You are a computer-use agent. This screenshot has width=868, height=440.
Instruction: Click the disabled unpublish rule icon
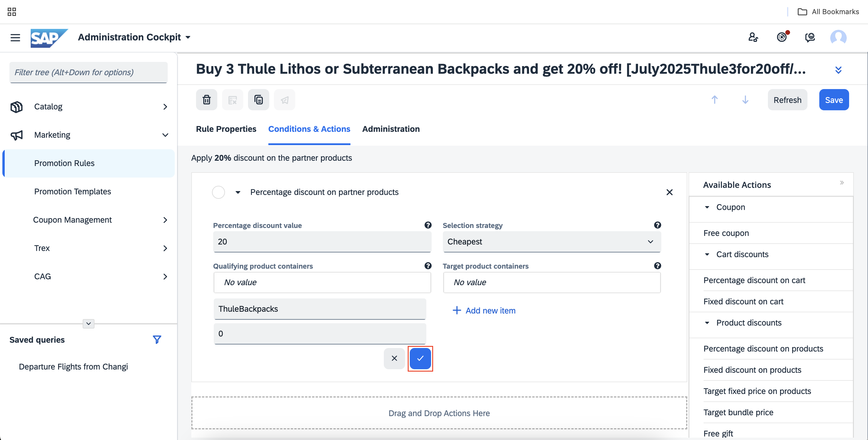click(233, 100)
